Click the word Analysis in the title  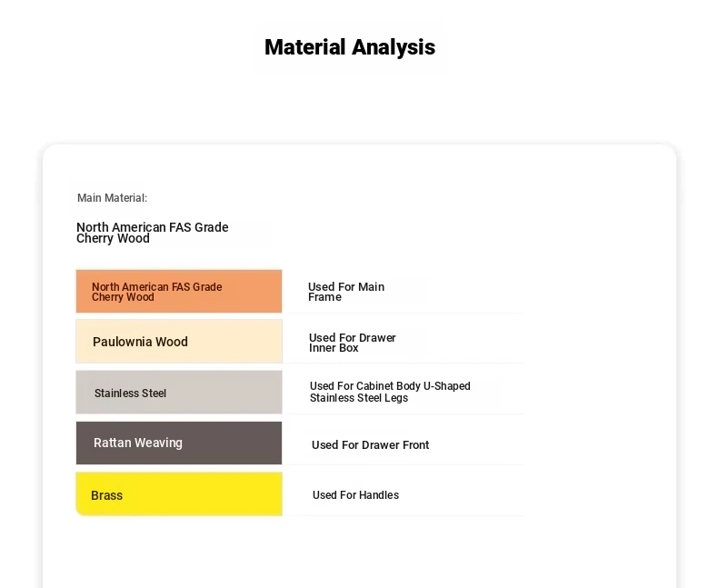(394, 47)
